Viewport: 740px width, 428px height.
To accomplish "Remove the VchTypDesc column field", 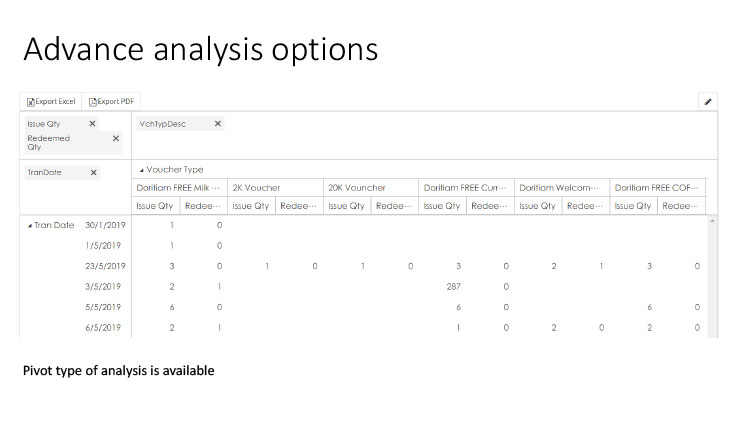I will pos(218,124).
